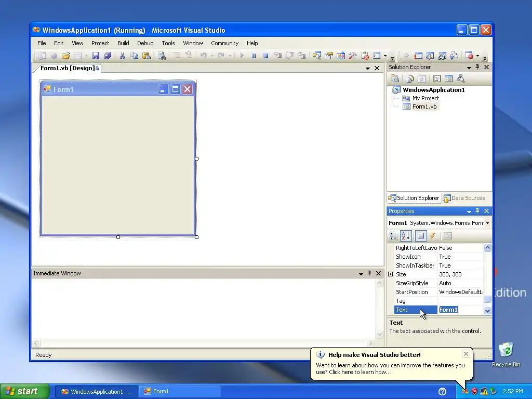Toggle the Properties list view button
This screenshot has width=532, height=399.
421,236
